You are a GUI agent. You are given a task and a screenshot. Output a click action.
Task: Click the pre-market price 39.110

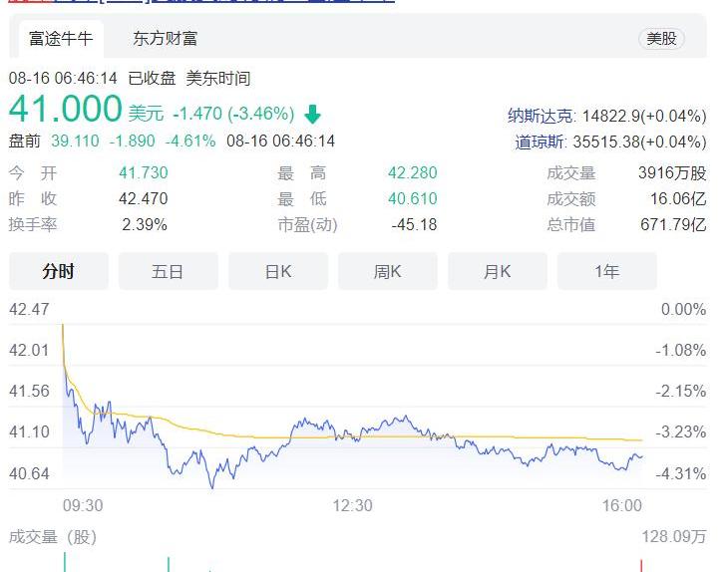click(75, 142)
